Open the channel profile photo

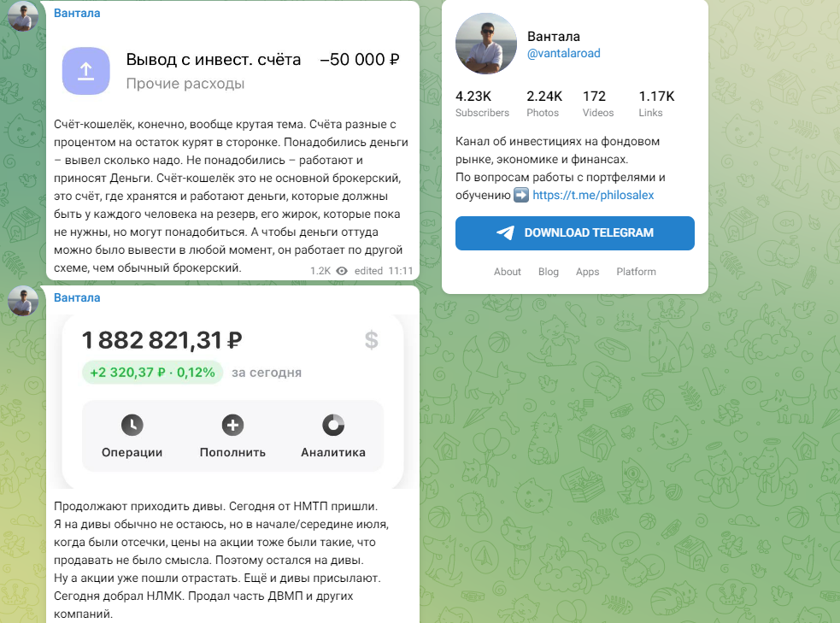487,44
